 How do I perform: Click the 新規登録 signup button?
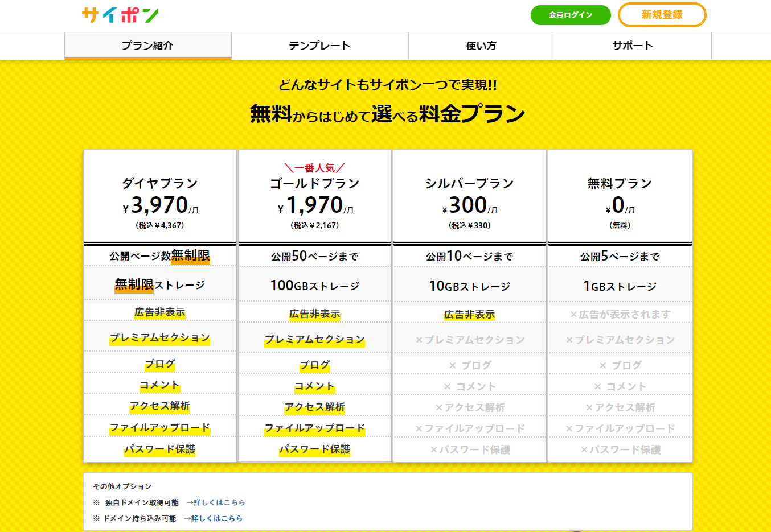pyautogui.click(x=662, y=15)
